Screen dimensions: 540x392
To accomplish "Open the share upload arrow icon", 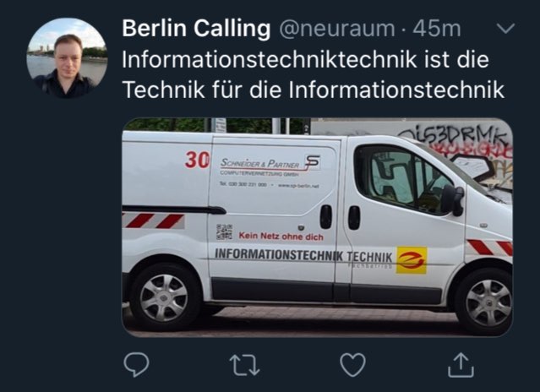I will click(461, 365).
